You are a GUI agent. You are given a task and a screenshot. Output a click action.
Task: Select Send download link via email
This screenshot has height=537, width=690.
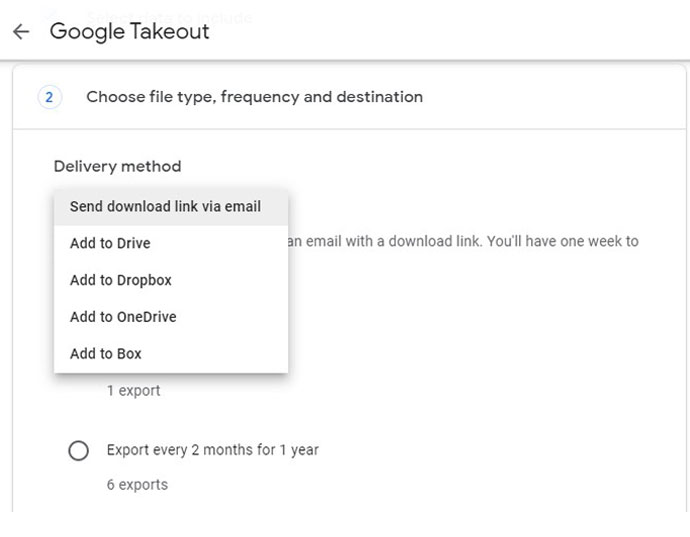[165, 207]
